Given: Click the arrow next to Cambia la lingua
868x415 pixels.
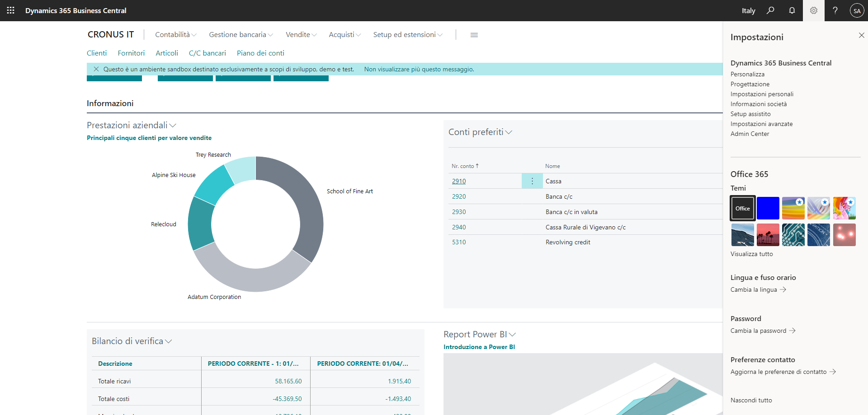Looking at the screenshot, I should coord(783,289).
